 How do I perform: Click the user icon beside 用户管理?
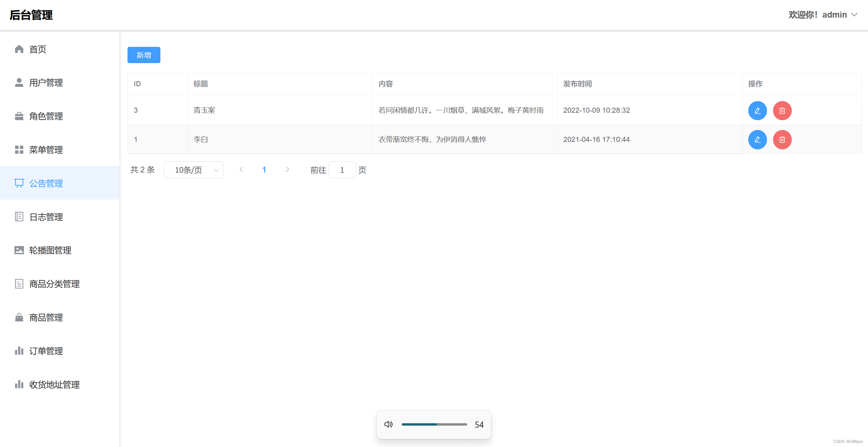pos(19,82)
